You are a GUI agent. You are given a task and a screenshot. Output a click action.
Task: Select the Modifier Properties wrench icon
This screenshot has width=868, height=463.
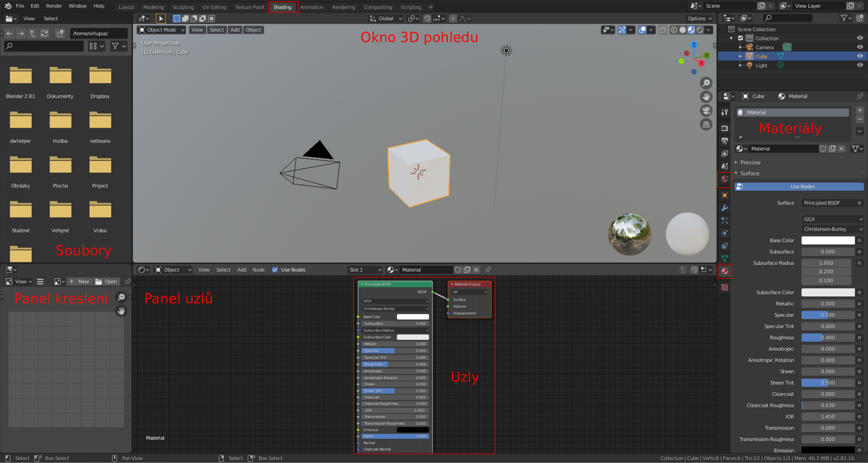click(x=725, y=208)
